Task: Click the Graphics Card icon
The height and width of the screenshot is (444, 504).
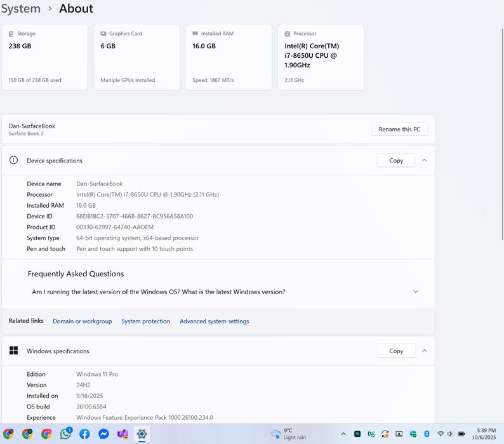Action: point(103,34)
